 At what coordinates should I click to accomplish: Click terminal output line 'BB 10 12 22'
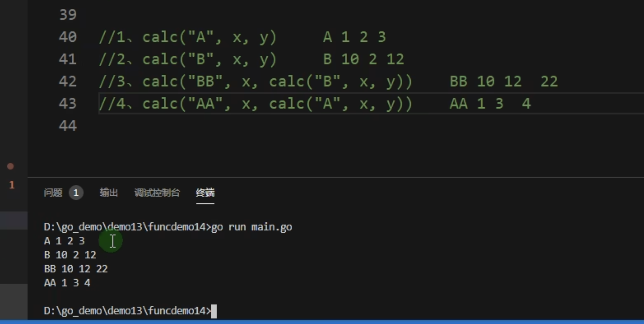point(76,269)
